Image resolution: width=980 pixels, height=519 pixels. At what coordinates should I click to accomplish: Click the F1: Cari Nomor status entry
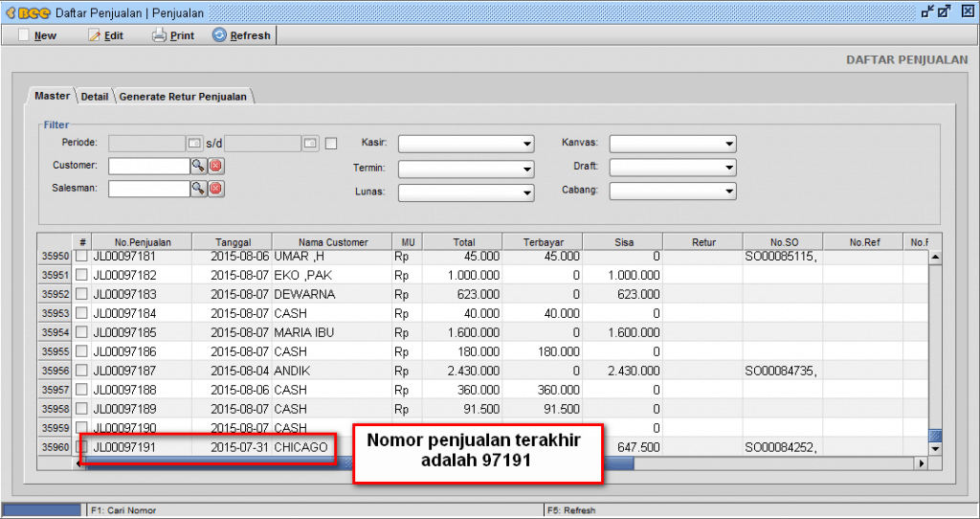point(123,510)
